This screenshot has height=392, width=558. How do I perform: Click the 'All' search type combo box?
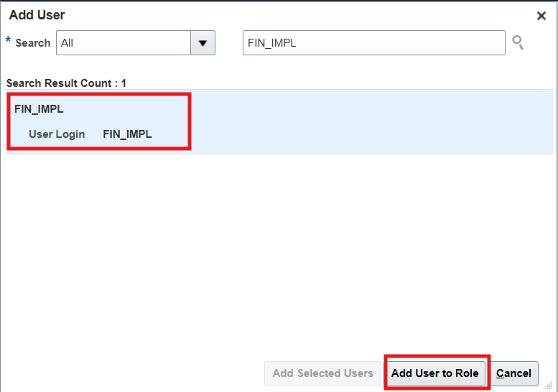pyautogui.click(x=123, y=43)
